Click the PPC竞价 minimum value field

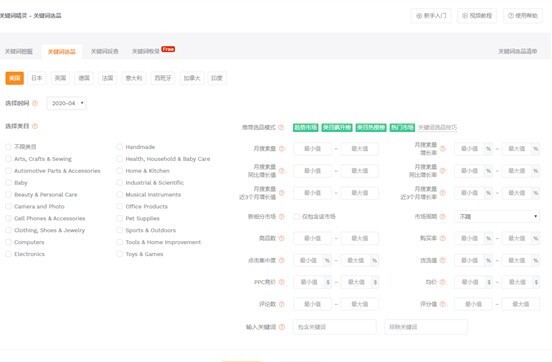pyautogui.click(x=309, y=282)
